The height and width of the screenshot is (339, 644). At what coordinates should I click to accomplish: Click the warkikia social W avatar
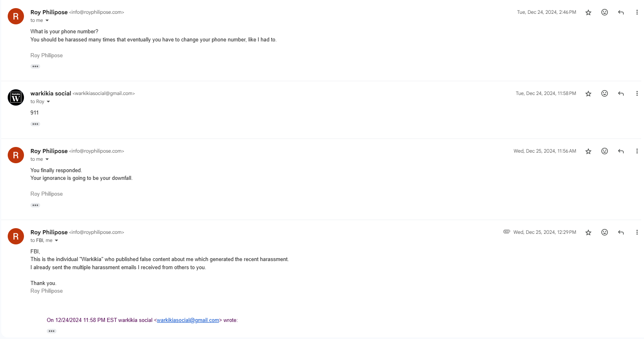pos(16,97)
